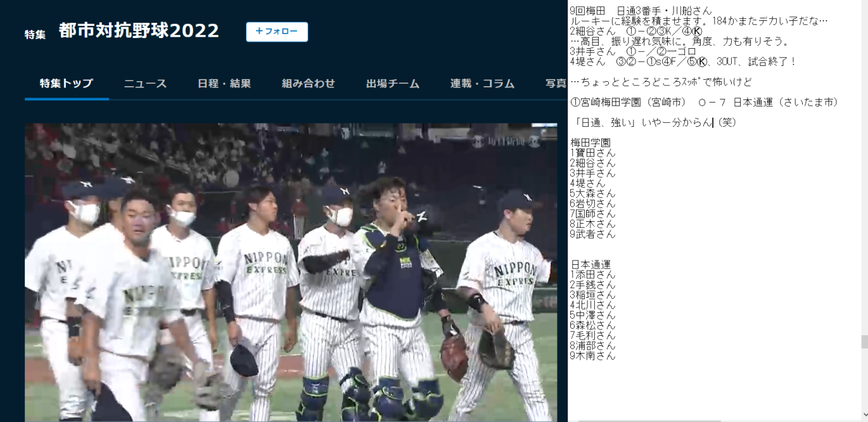This screenshot has height=422, width=868.
Task: Click 4北川さん in the lineup
Action: (592, 305)
